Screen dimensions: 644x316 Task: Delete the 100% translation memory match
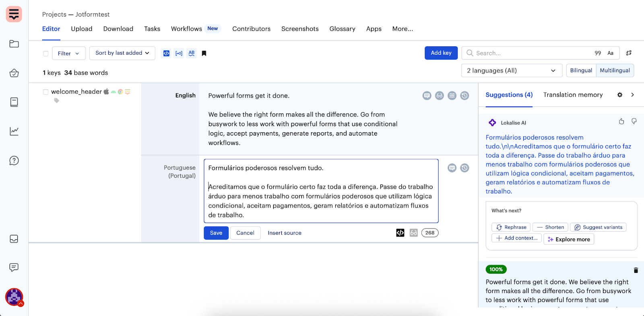pyautogui.click(x=636, y=270)
